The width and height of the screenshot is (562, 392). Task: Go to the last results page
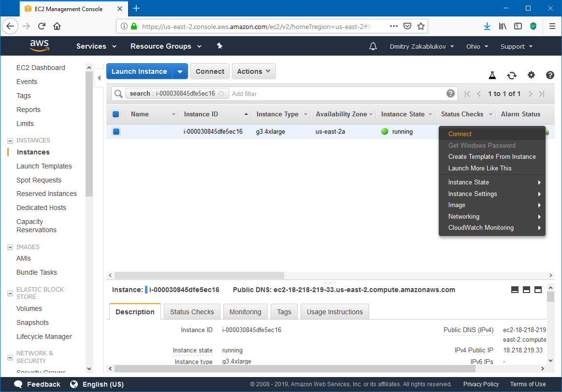[542, 94]
